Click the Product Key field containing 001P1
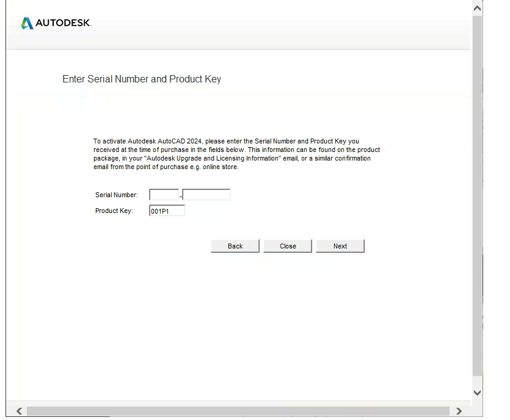This screenshot has height=420, width=510. pyautogui.click(x=167, y=211)
